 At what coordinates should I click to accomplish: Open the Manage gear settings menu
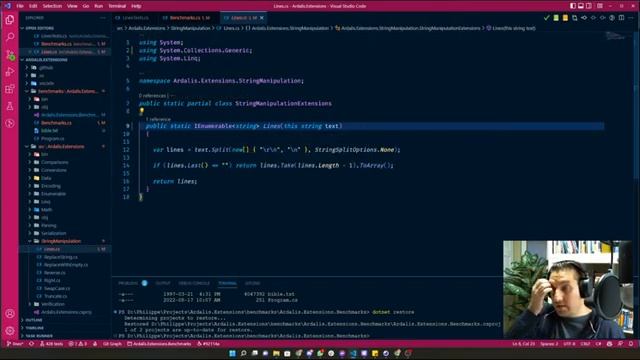10,331
